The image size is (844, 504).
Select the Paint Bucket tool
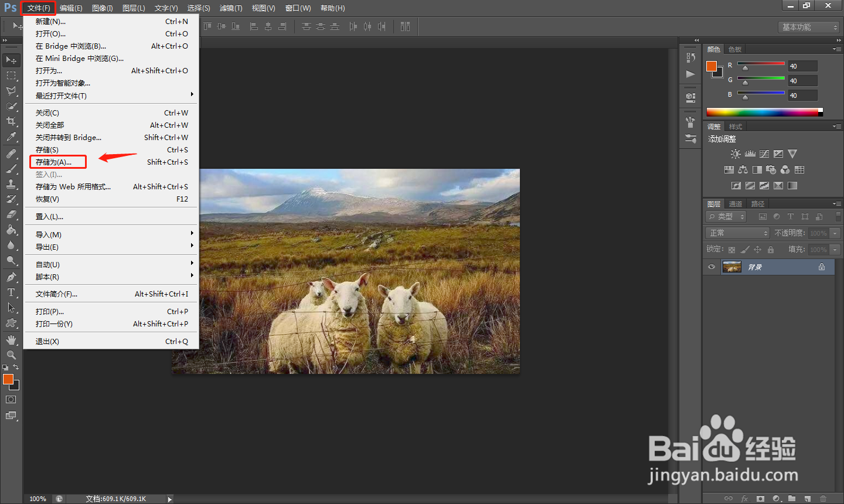[11, 230]
